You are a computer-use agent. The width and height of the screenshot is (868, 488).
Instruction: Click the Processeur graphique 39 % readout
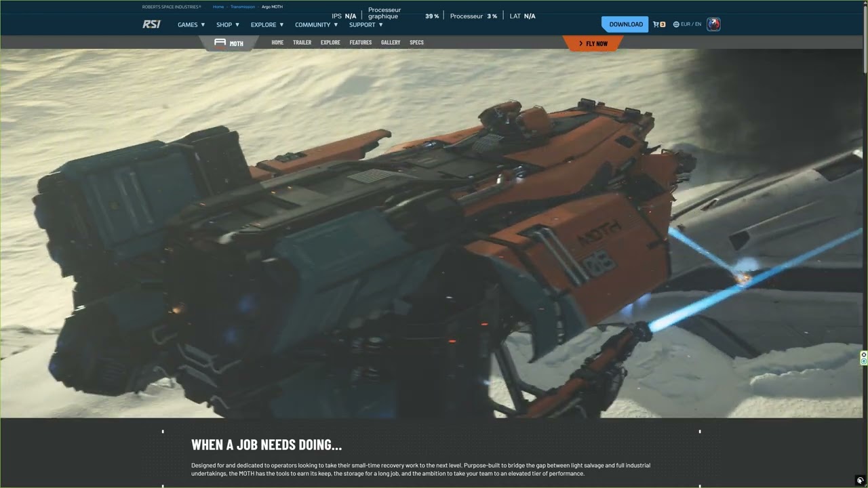click(403, 14)
